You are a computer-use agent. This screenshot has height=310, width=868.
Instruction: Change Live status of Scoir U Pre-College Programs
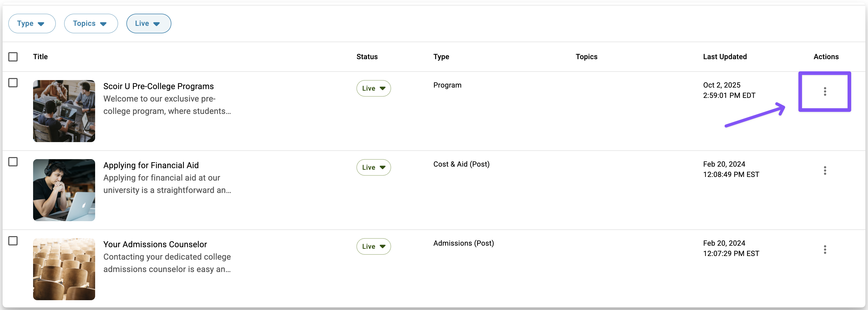coord(373,89)
